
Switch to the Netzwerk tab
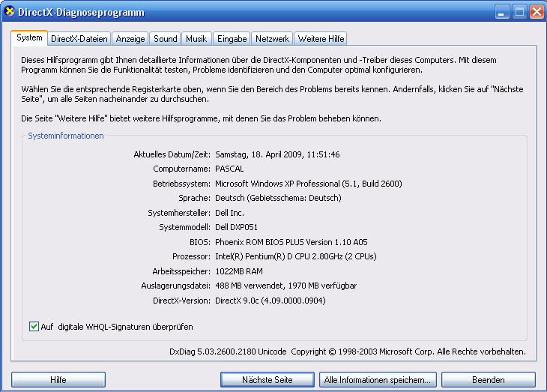click(x=272, y=39)
